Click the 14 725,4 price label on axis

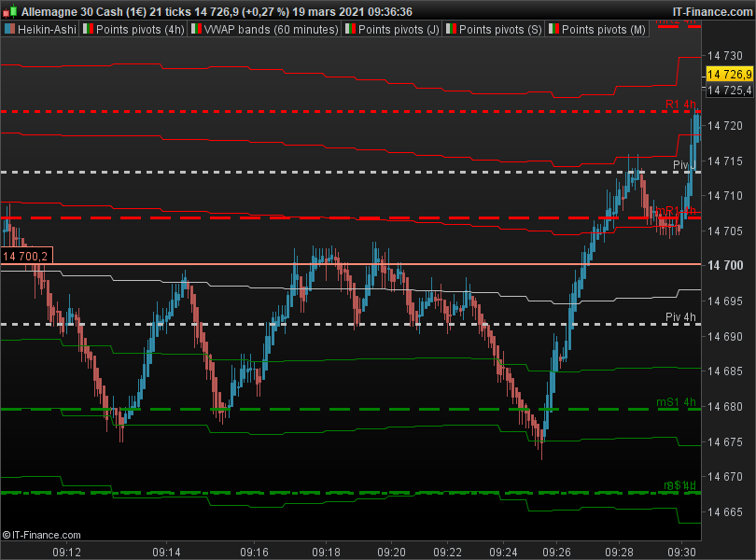click(x=729, y=91)
